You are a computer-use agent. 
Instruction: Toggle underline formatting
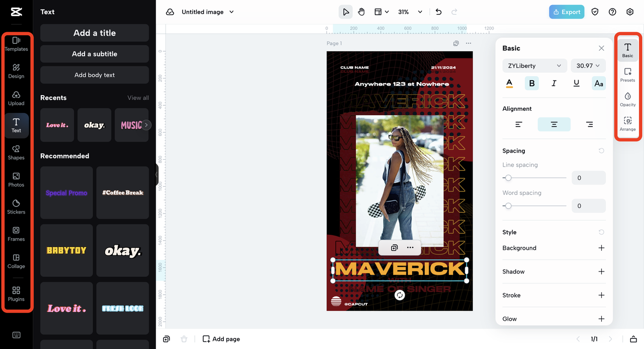[577, 84]
